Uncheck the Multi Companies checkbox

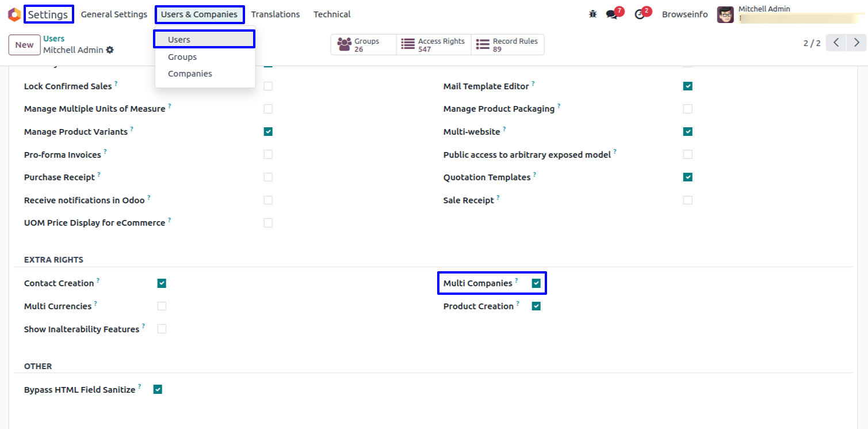click(536, 283)
